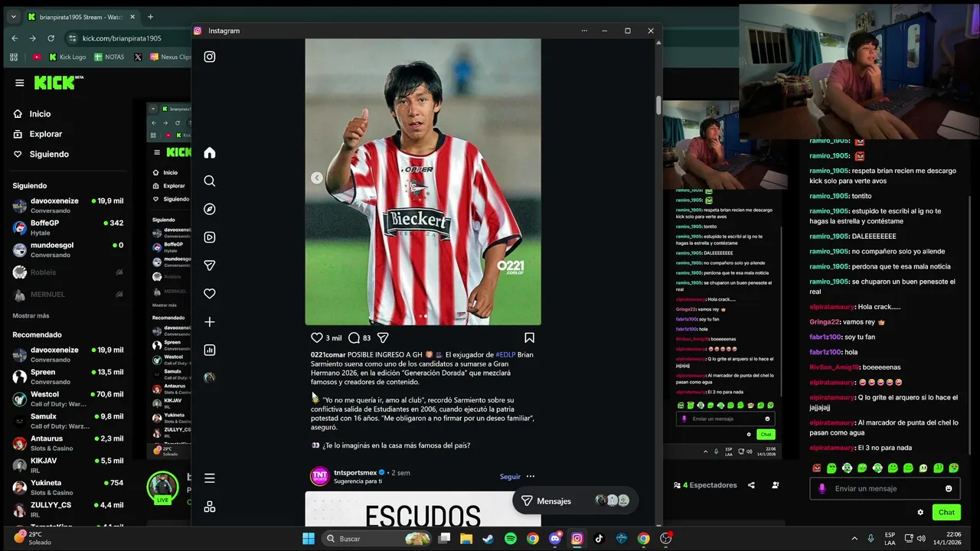Viewport: 980px width, 551px height.
Task: Open Steam from the taskbar
Action: (x=488, y=539)
